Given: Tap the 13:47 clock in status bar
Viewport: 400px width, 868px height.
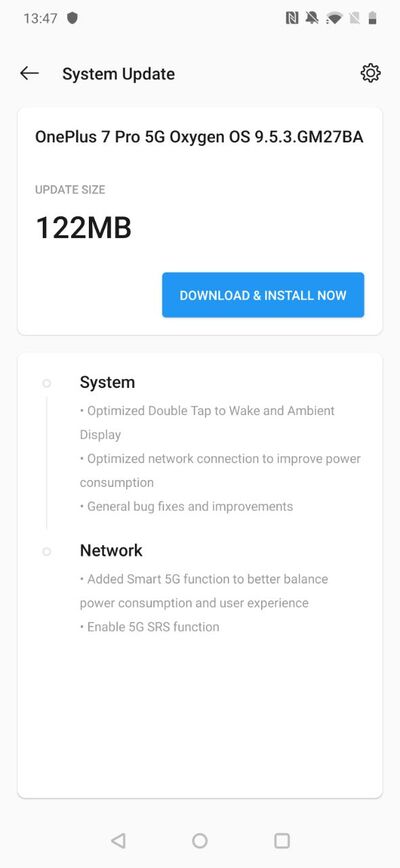Looking at the screenshot, I should (x=40, y=18).
